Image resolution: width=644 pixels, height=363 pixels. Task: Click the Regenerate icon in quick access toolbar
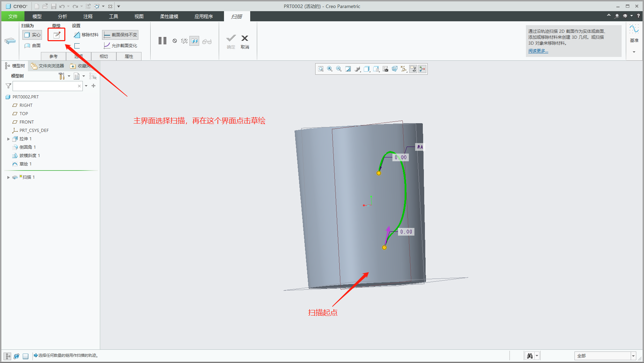click(88, 6)
